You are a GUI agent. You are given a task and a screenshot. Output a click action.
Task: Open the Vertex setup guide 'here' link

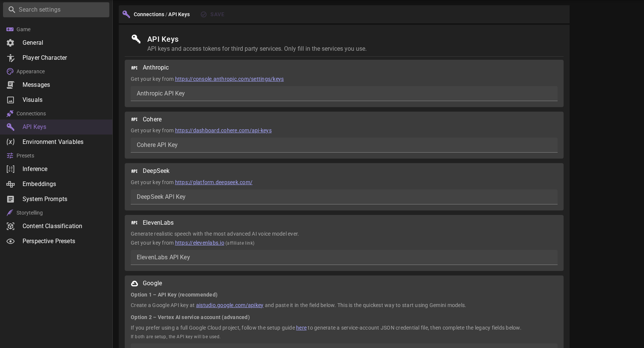(x=301, y=328)
